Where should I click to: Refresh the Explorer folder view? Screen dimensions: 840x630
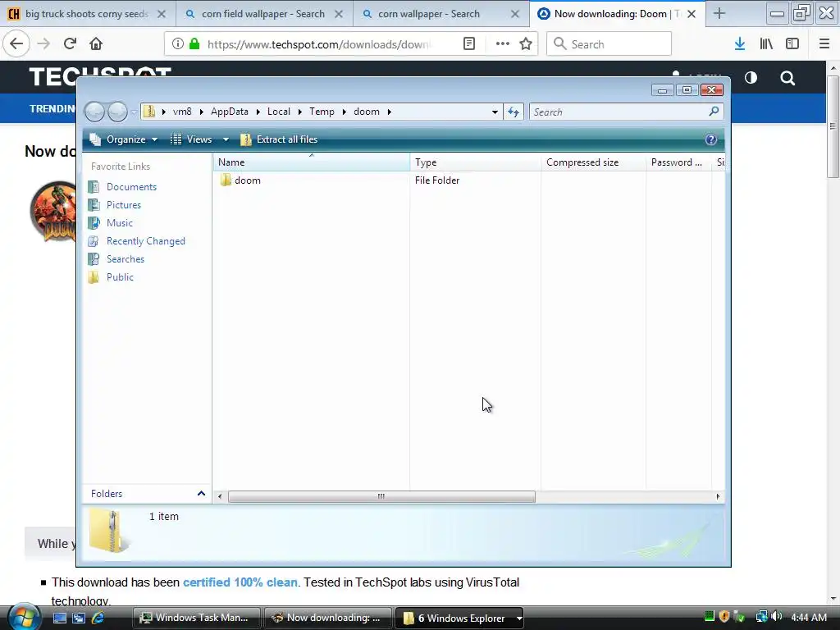coord(514,112)
